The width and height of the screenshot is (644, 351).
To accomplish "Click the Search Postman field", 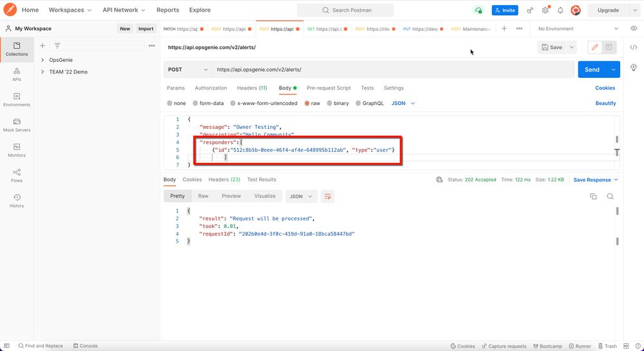I will [346, 10].
